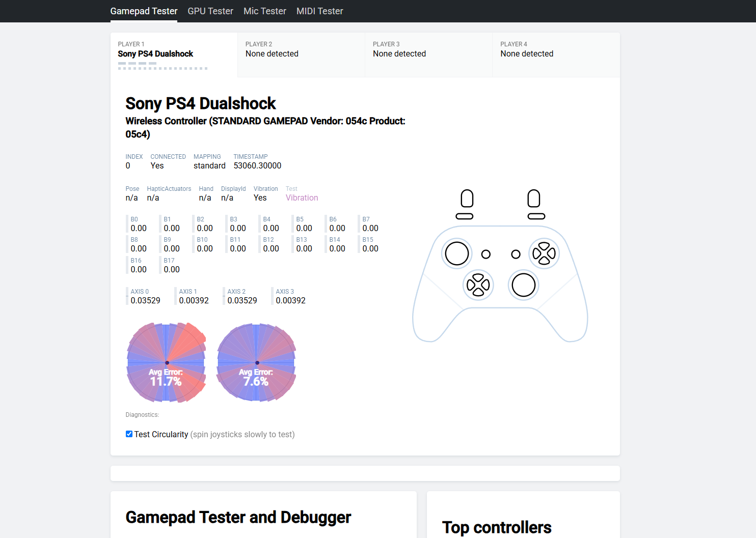Click the Vibration Yes field
Image resolution: width=756 pixels, height=538 pixels.
266,194
